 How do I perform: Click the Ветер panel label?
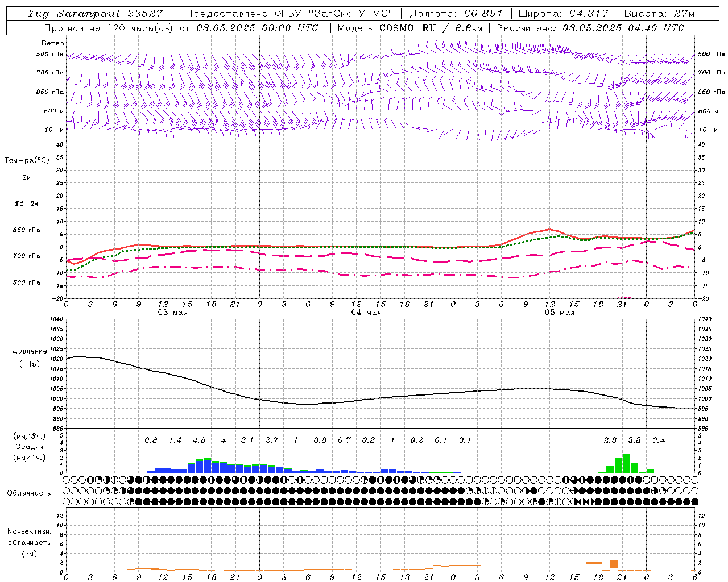[53, 43]
